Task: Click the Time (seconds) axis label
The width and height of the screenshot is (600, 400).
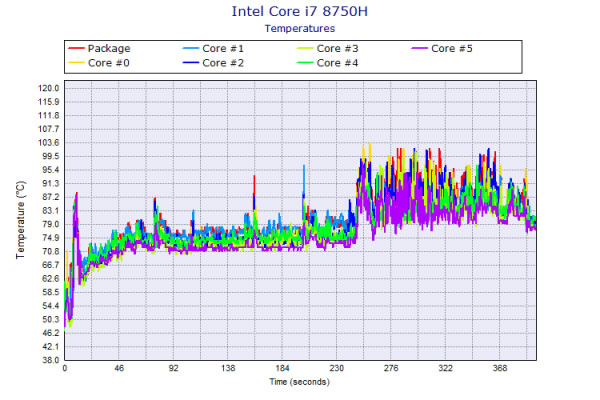Action: pyautogui.click(x=300, y=382)
